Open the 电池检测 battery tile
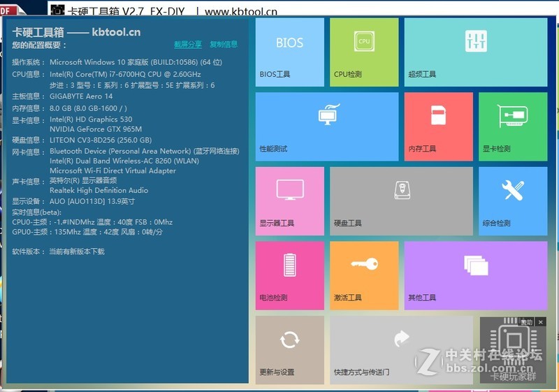This screenshot has width=559, height=392. 290,275
